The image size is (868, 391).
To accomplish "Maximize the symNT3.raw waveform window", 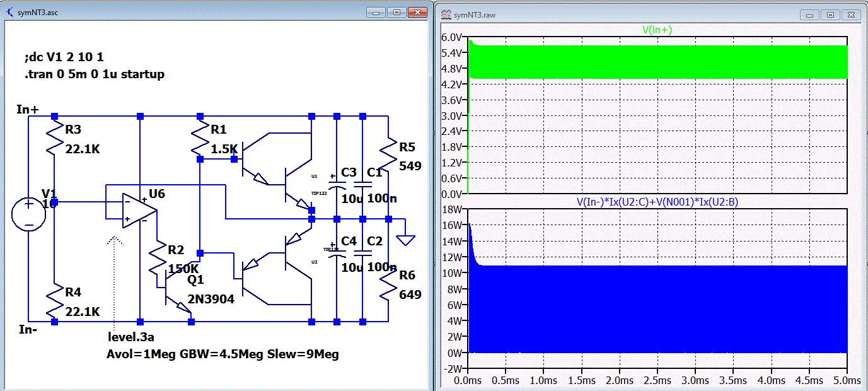I will 830,14.
